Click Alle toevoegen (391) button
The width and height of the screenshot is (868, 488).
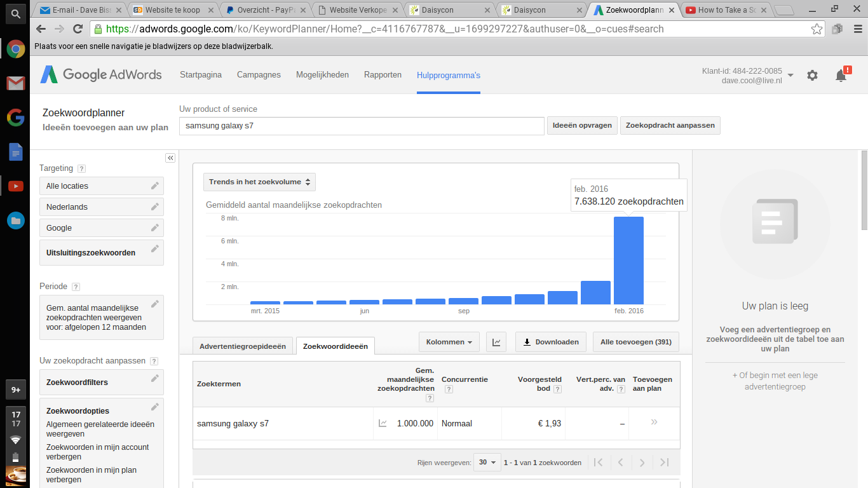(x=636, y=342)
